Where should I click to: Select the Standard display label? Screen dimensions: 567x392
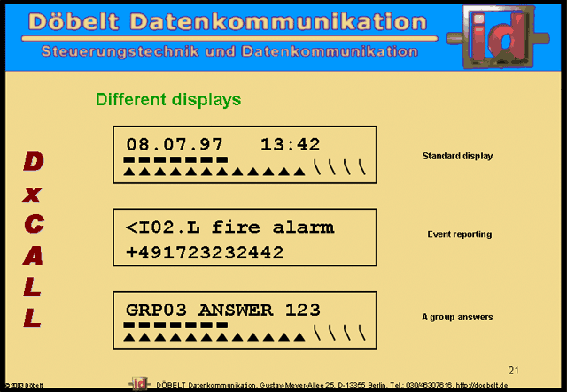tap(457, 156)
